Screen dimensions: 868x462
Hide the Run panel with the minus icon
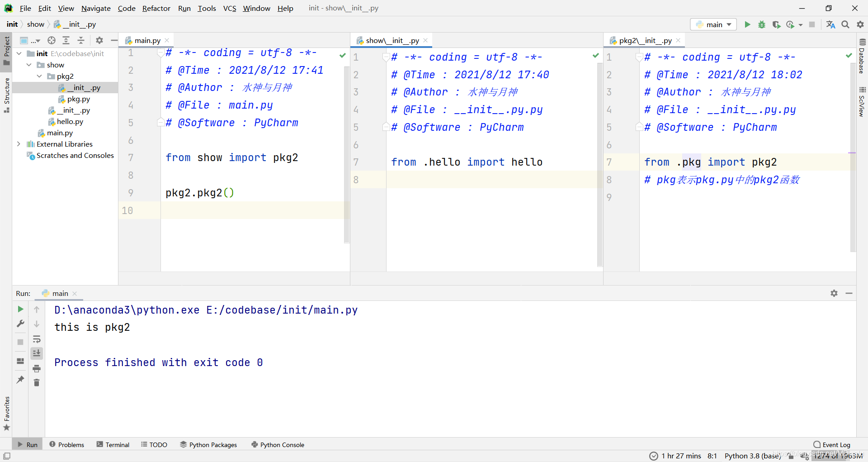[x=849, y=293]
